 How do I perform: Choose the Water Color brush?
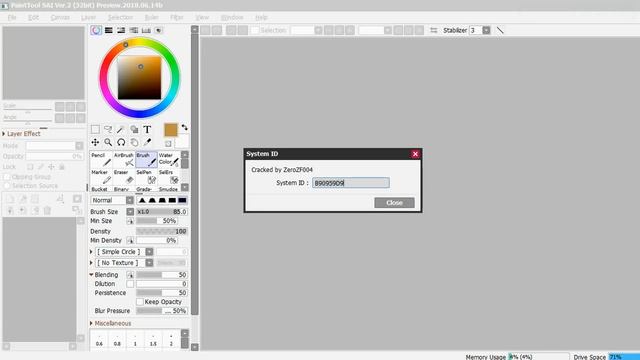(x=169, y=160)
